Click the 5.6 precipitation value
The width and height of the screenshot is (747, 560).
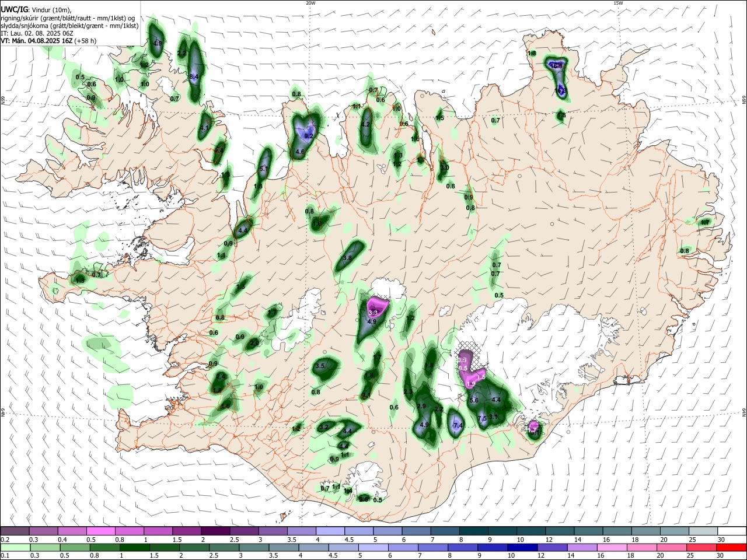[474, 400]
